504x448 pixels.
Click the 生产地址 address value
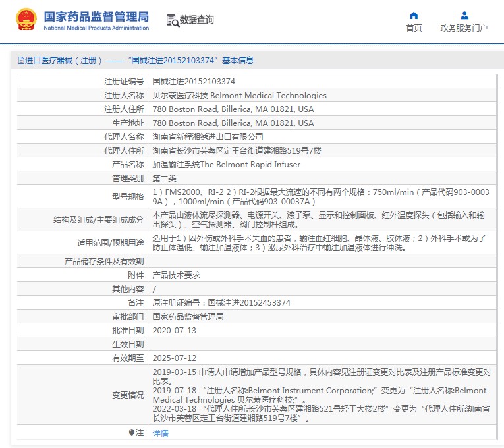pos(233,123)
